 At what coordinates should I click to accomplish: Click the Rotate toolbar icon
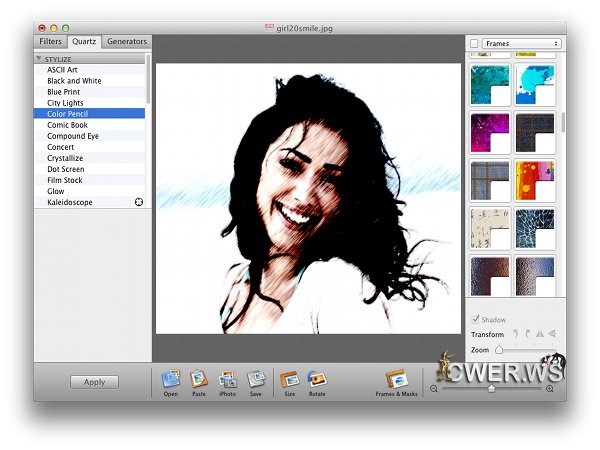pos(317,379)
